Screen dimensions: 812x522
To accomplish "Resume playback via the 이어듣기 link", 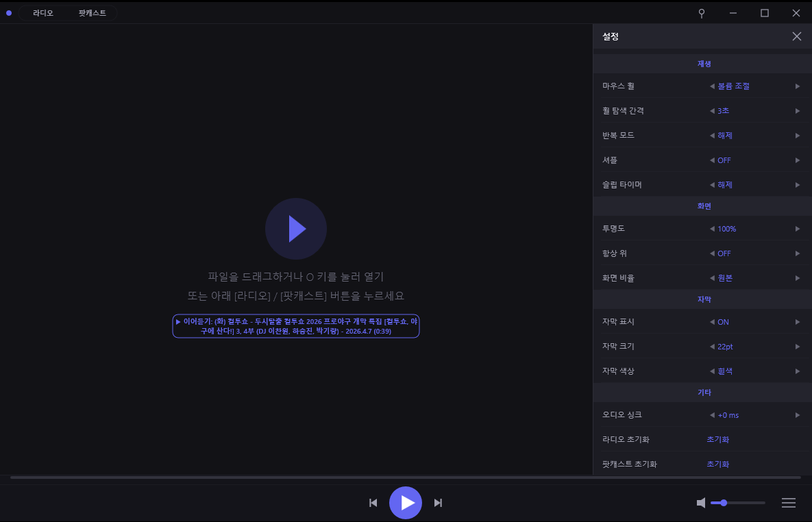I will [295, 326].
